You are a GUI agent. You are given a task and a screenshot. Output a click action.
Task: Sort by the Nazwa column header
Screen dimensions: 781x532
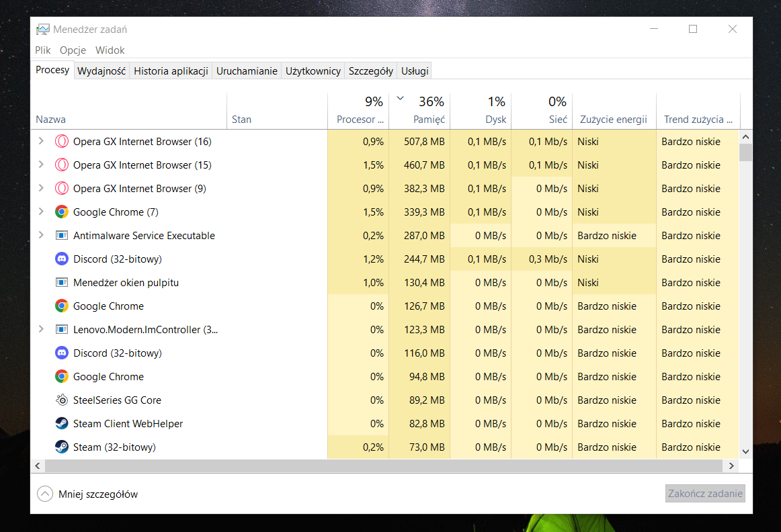(x=128, y=110)
